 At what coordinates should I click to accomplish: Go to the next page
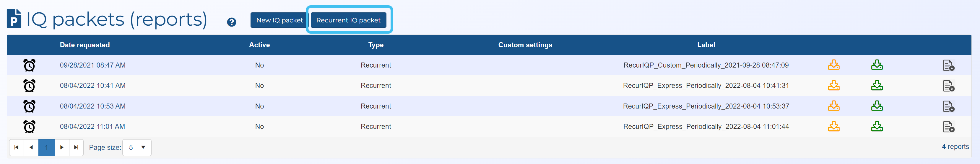tap(62, 147)
